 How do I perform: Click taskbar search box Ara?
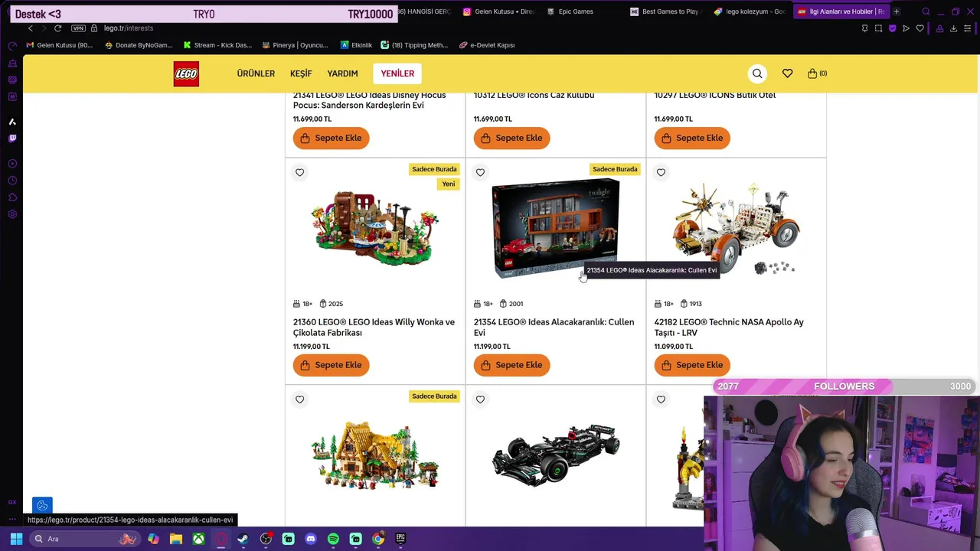85,539
